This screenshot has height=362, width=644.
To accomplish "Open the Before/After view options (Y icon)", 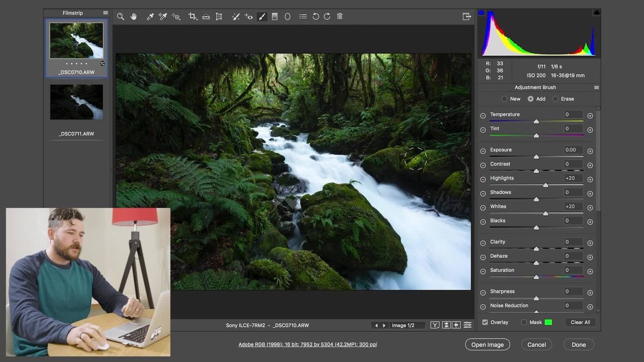I will (x=435, y=325).
